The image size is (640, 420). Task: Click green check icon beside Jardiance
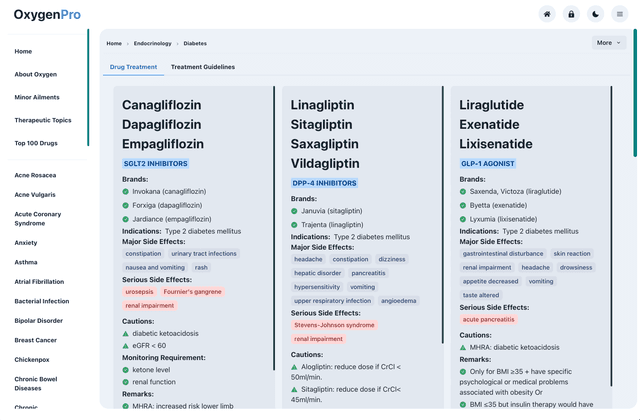tap(125, 219)
